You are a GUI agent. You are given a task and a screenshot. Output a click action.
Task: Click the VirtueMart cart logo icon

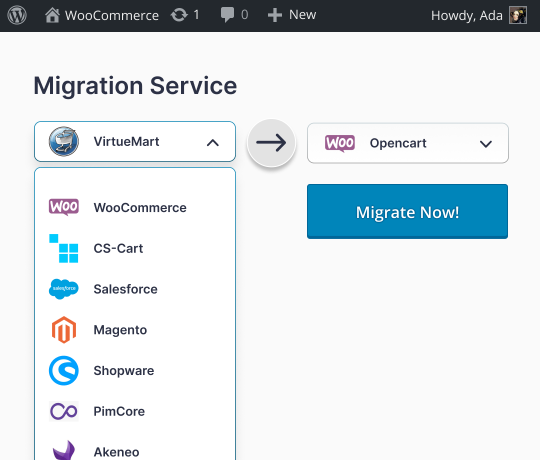pyautogui.click(x=64, y=142)
